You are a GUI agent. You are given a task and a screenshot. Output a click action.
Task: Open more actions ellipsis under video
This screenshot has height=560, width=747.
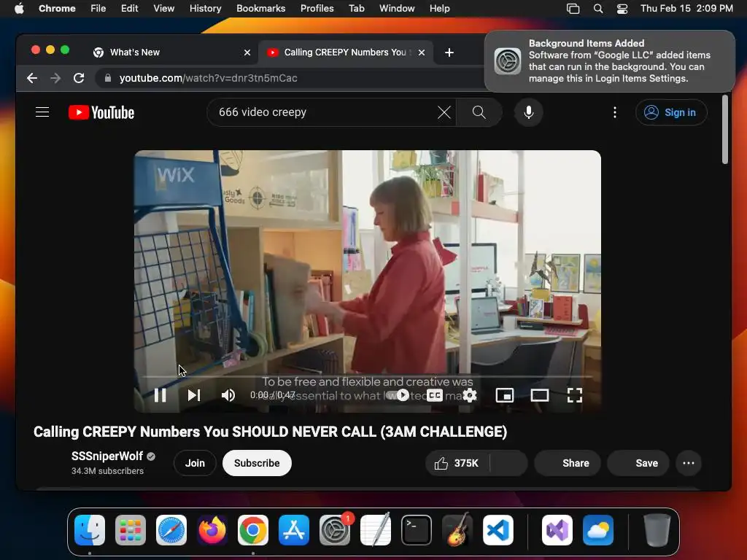pos(689,463)
